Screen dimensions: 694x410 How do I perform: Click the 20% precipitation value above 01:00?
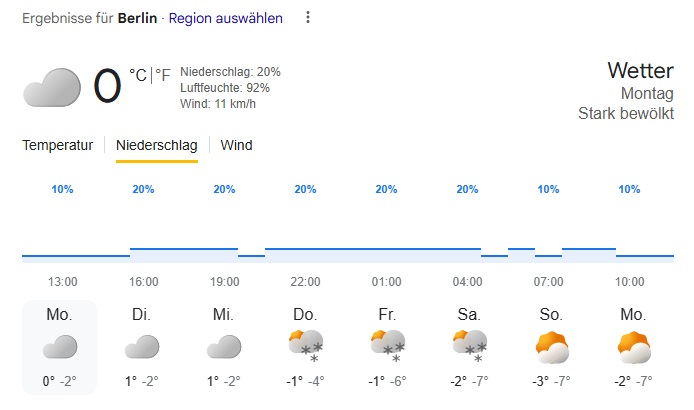click(x=386, y=189)
